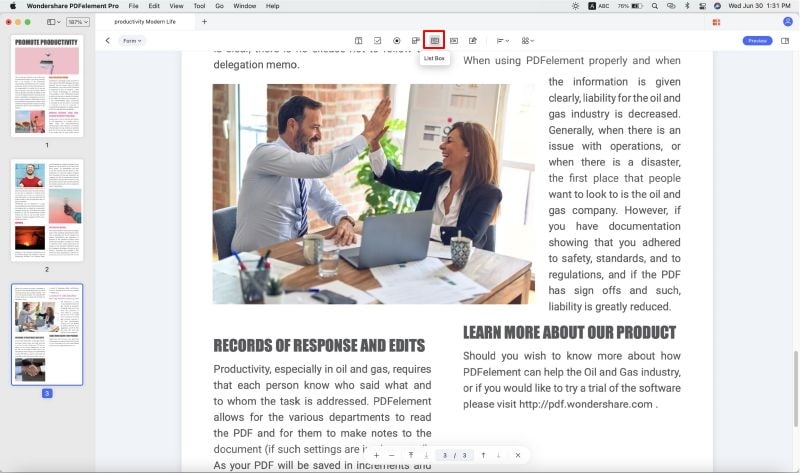The image size is (800, 473).
Task: Open page 1 thumbnail
Action: pos(47,86)
